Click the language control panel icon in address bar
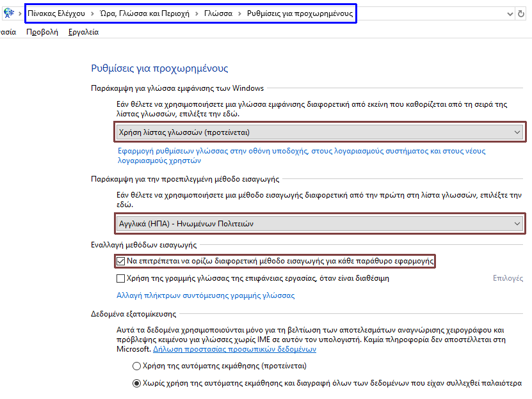532x399 pixels. point(9,13)
